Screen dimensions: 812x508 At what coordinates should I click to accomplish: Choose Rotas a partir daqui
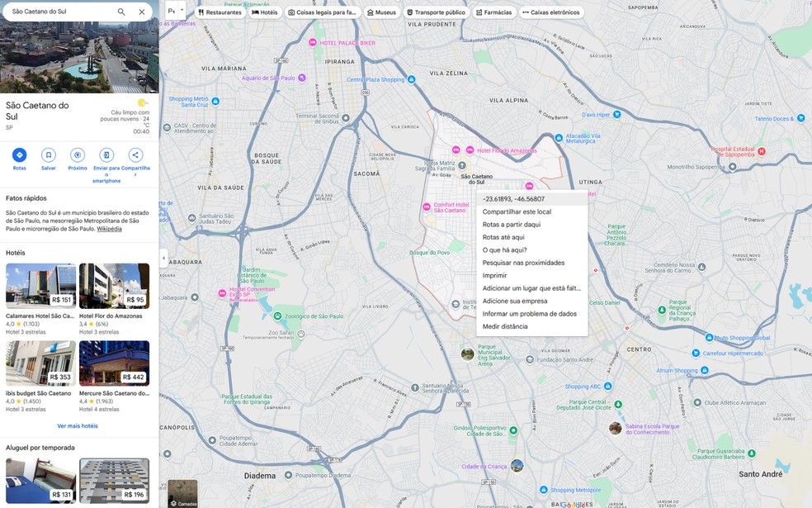point(531,225)
